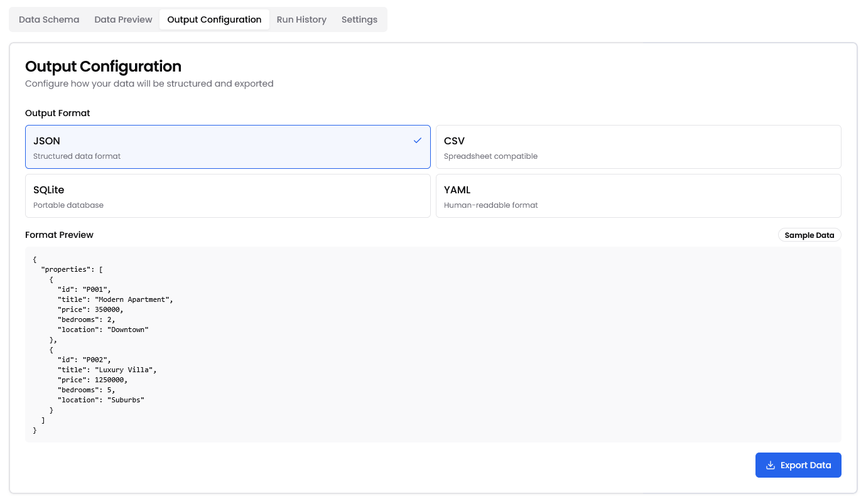Select the Output Configuration tab
The image size is (866, 504).
coord(214,19)
